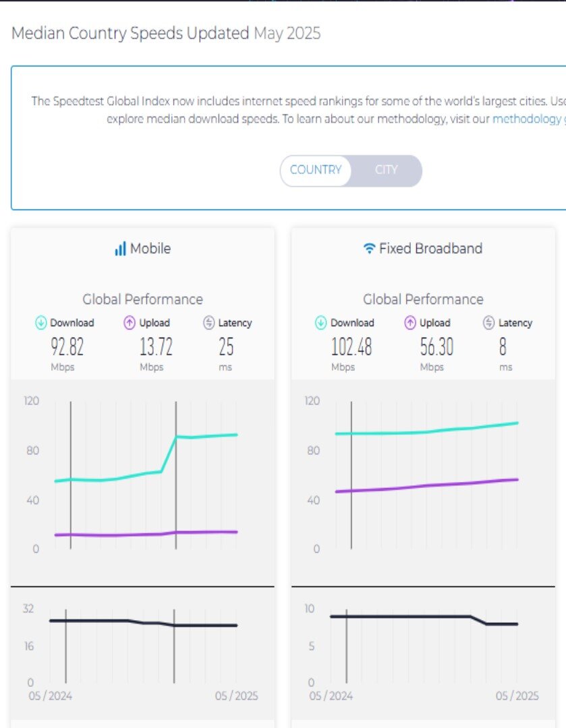
Task: Click Mobile latency icon
Action: click(208, 323)
